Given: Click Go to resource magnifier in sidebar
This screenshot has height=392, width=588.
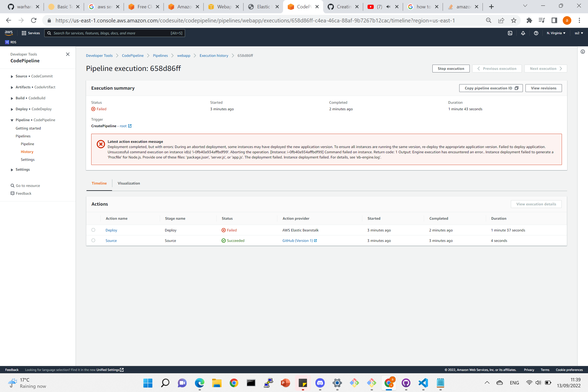Looking at the screenshot, I should point(13,185).
